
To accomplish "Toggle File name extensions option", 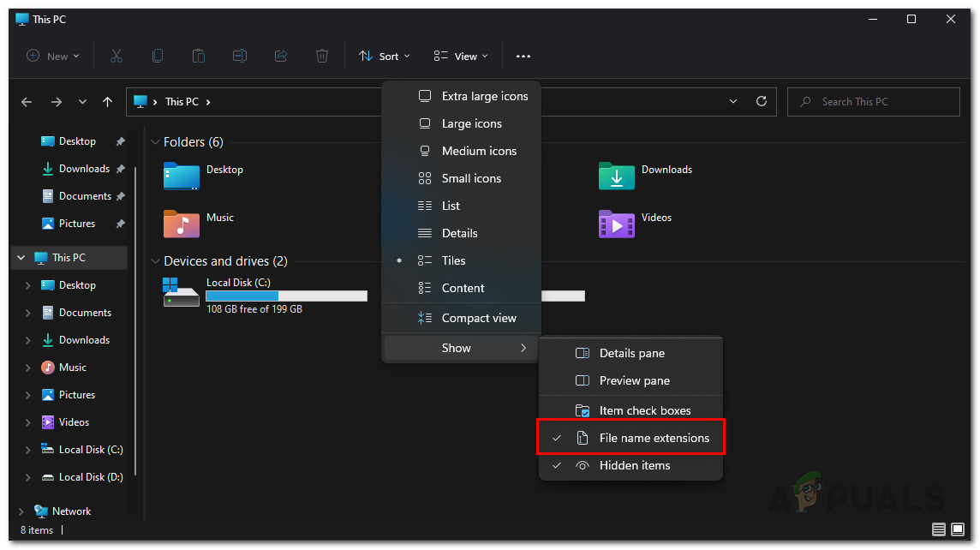I will point(654,438).
